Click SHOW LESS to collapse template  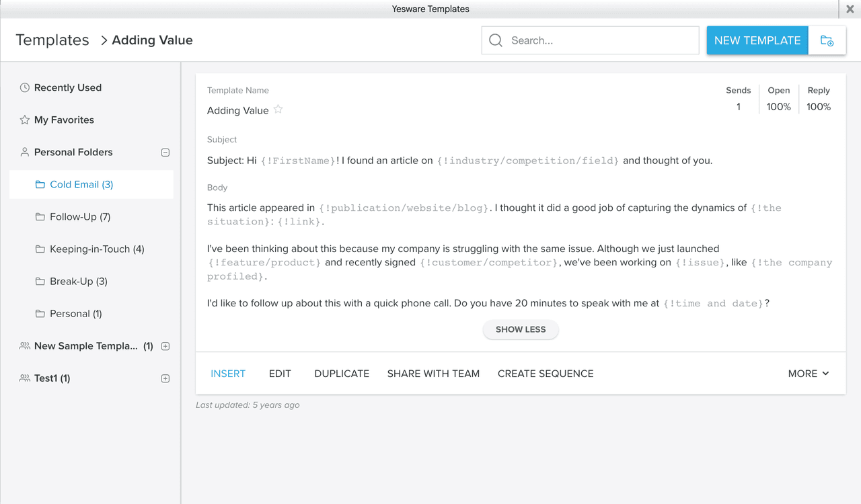click(x=521, y=329)
